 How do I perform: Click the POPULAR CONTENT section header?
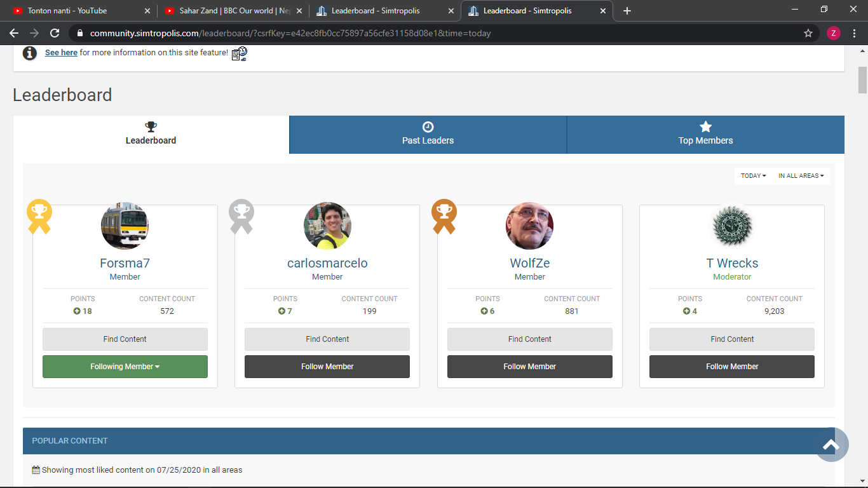[429, 441]
